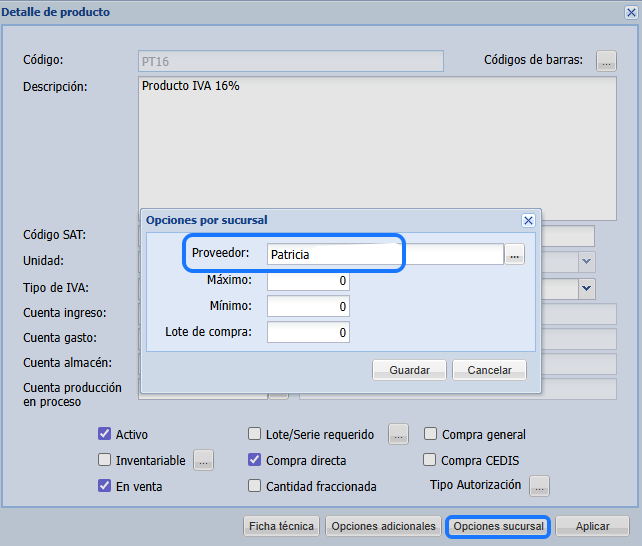The height and width of the screenshot is (546, 642).
Task: Click the Máximo input field
Action: [x=308, y=281]
